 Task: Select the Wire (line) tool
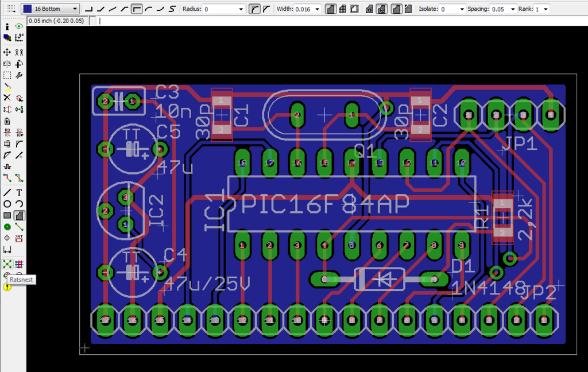7,193
